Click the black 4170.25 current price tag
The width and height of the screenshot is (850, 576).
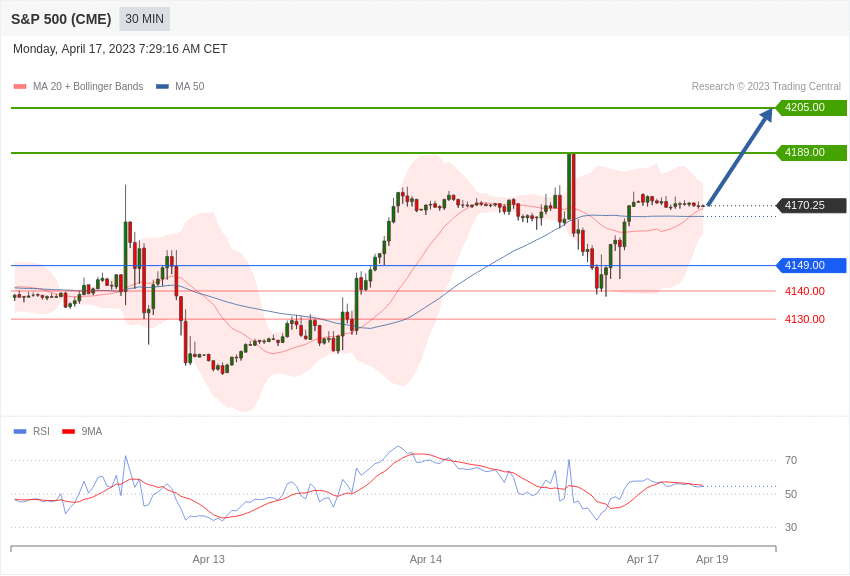click(x=812, y=205)
